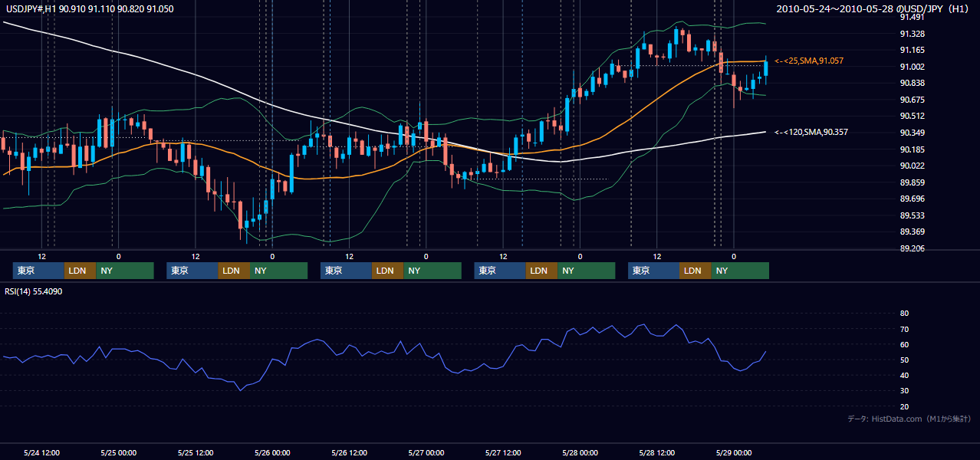The height and width of the screenshot is (460, 980).
Task: Click the NY session block for 5/28
Action: tap(740, 271)
